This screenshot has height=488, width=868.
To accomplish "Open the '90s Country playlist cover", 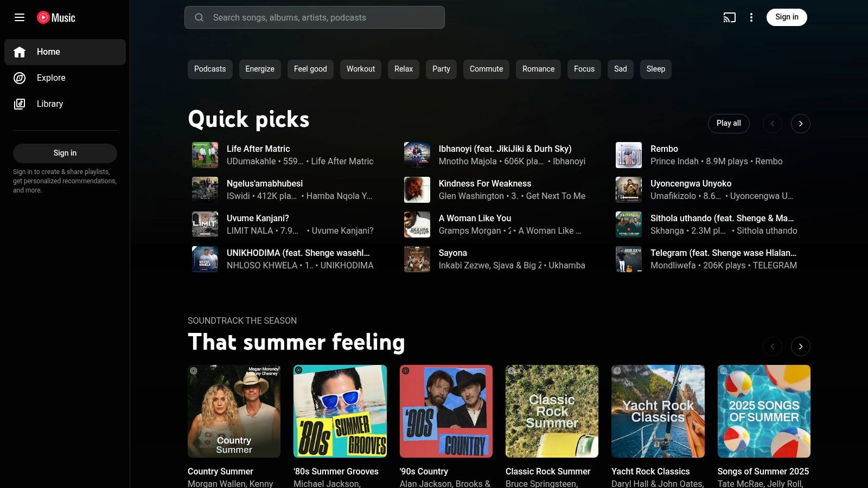I will [x=446, y=412].
